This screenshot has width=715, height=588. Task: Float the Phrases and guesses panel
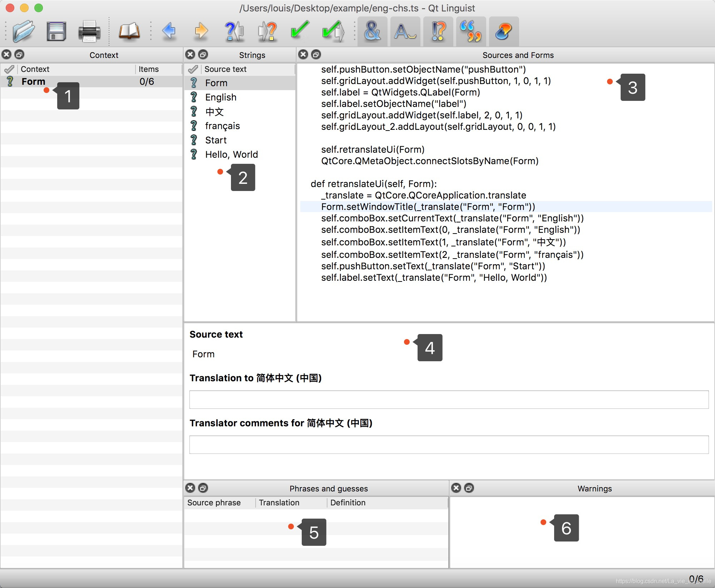tap(203, 488)
